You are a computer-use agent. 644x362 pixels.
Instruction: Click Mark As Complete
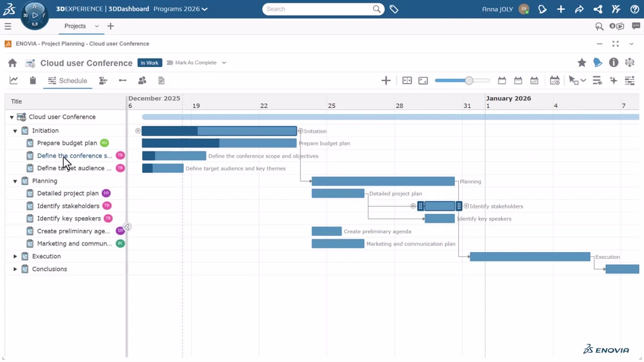pos(192,63)
